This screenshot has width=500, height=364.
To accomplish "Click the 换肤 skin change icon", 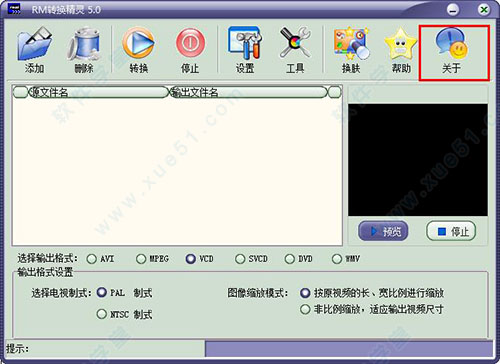I will (x=351, y=43).
